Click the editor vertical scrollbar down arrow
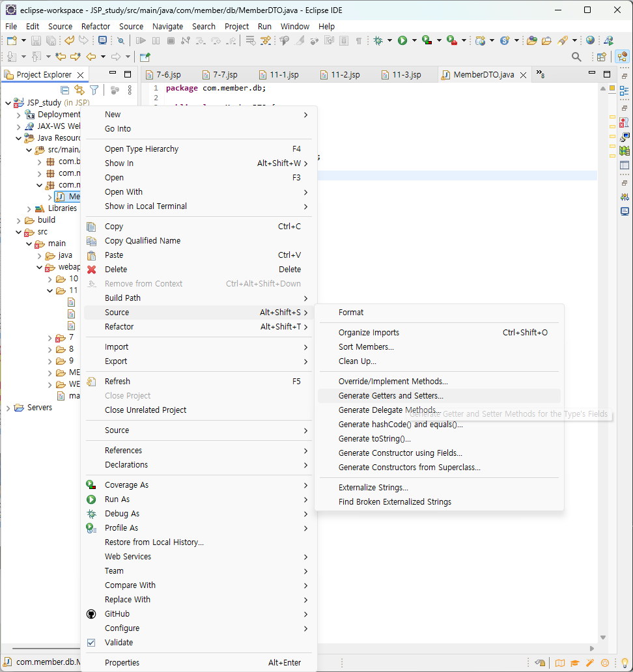Viewport: 633px width, 672px height. [603, 637]
